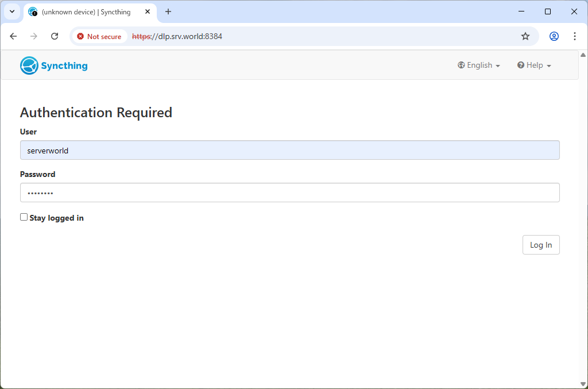This screenshot has height=389, width=588.
Task: Expand the tab search dropdown arrow
Action: (11, 11)
